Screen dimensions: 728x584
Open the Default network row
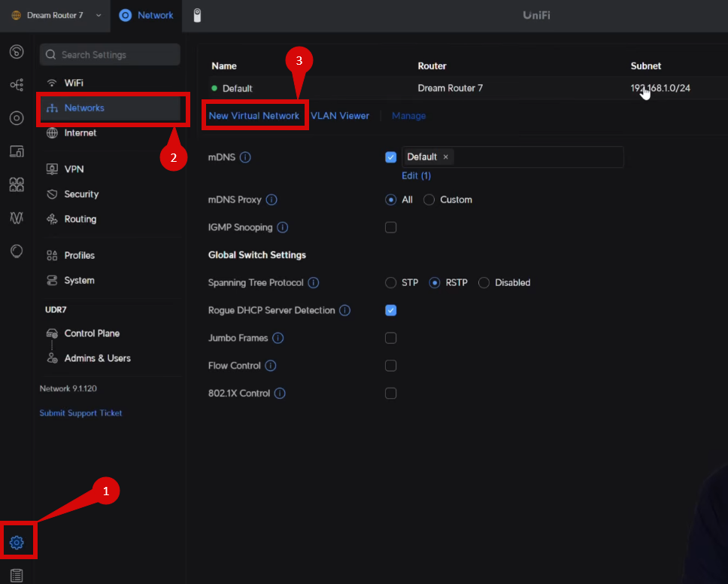[x=468, y=88]
